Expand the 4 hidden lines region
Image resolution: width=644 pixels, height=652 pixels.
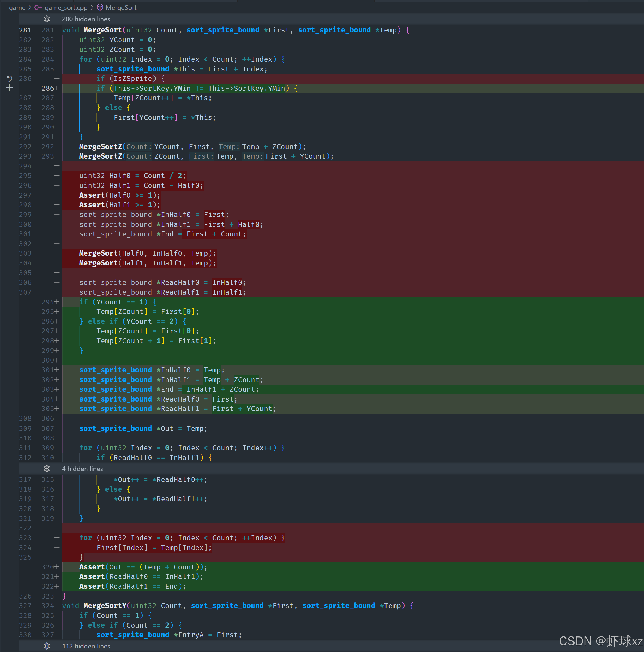click(82, 469)
